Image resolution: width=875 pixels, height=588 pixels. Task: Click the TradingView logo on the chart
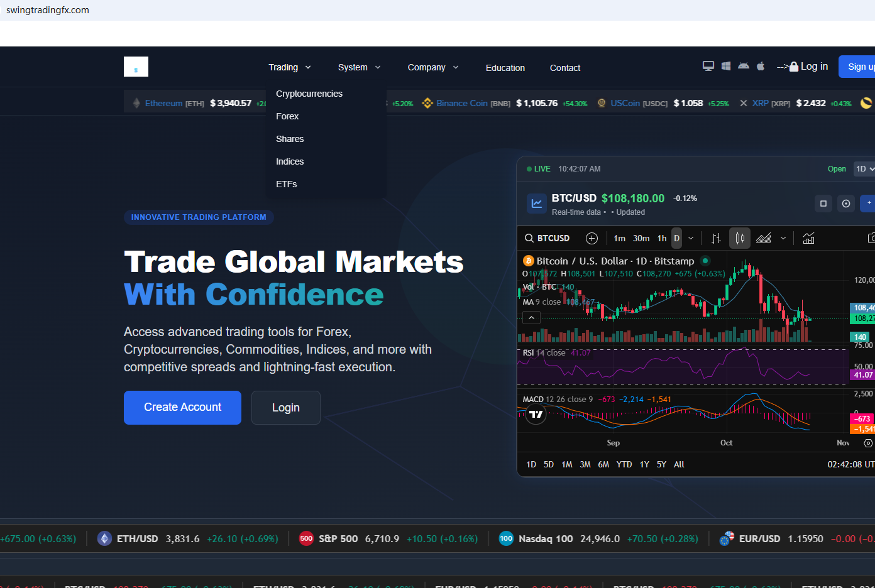click(x=536, y=415)
